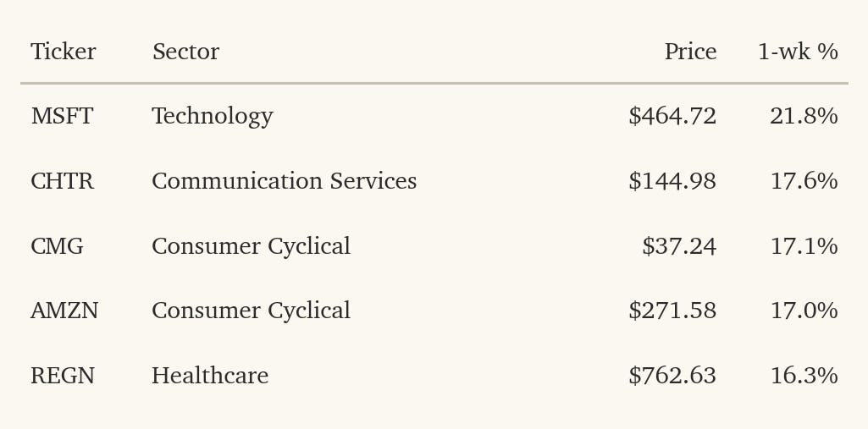
Task: Sort by the 1-wk % column header
Action: (798, 52)
